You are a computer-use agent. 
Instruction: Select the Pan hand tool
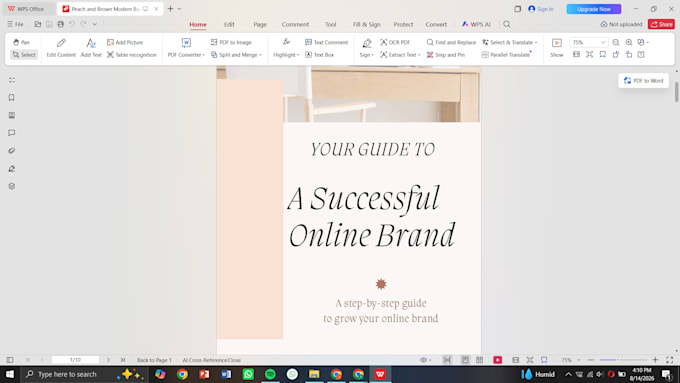pos(21,42)
